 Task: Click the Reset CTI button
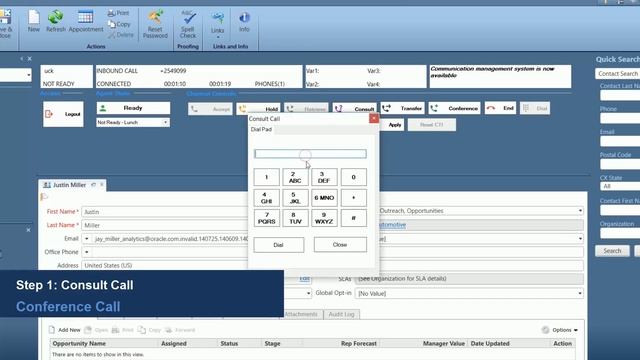[432, 125]
